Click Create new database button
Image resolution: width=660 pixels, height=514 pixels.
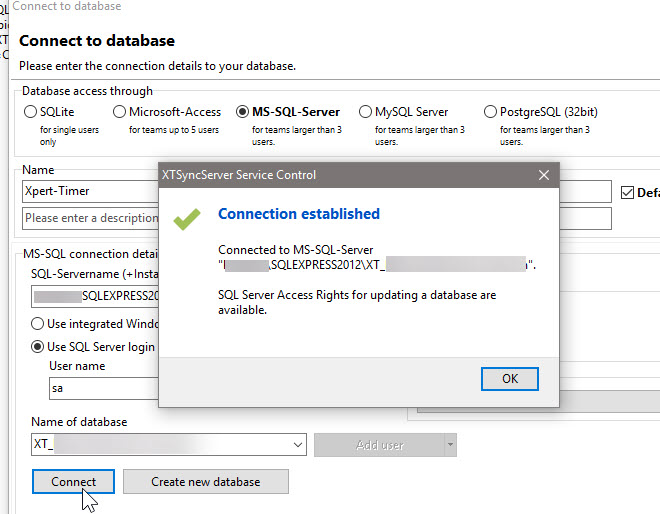pyautogui.click(x=205, y=482)
